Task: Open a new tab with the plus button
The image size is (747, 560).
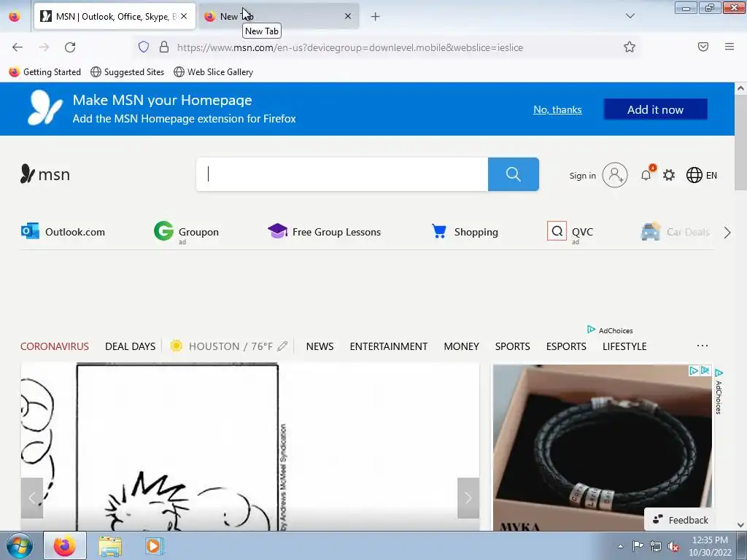Action: coord(376,17)
